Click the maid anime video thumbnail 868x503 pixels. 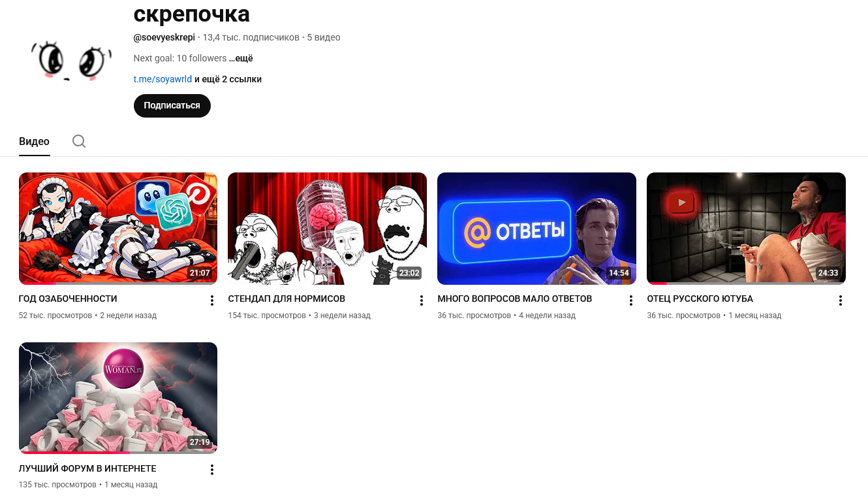click(118, 229)
